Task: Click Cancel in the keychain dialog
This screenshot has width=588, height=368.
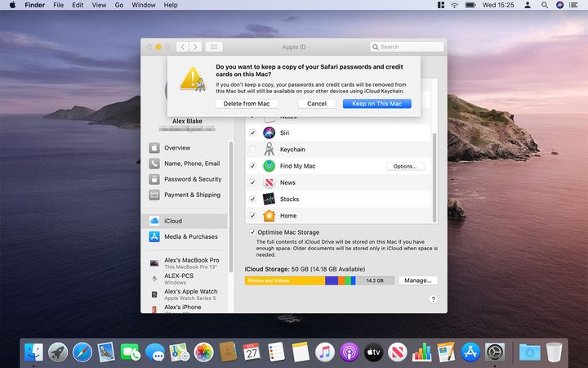Action: 317,104
